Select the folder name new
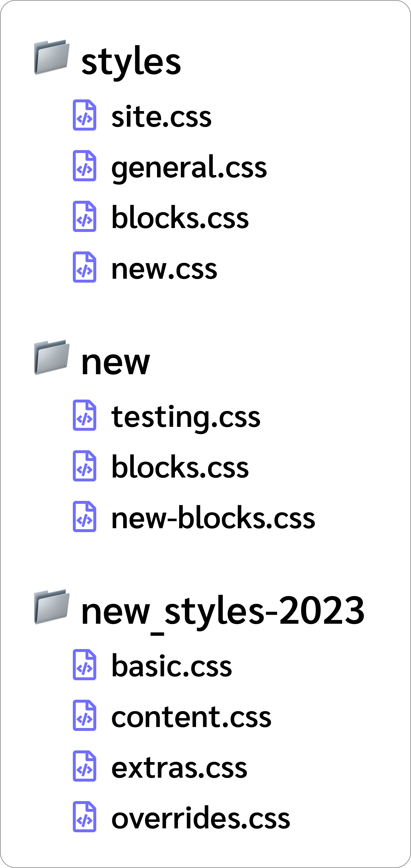The height and width of the screenshot is (868, 411). pos(115,362)
